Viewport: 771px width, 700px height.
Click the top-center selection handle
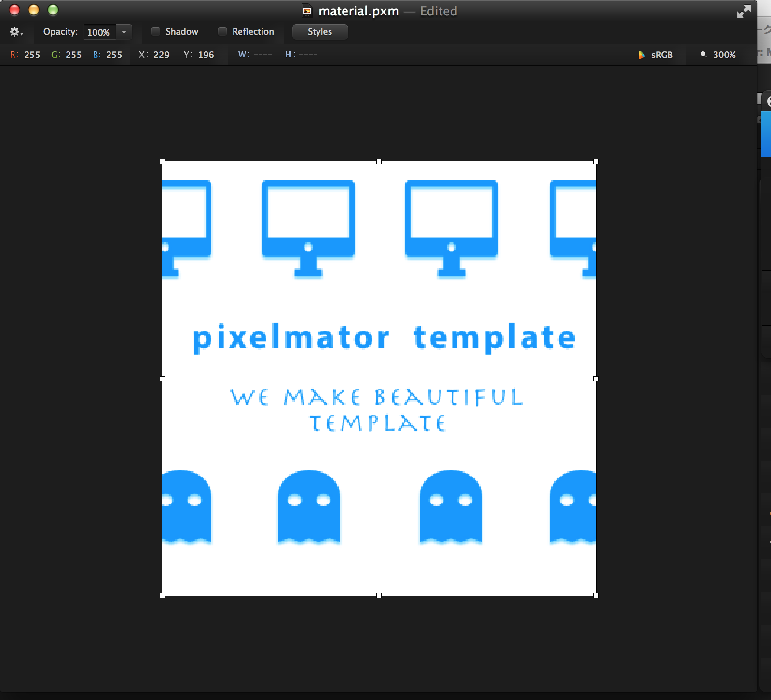(379, 162)
